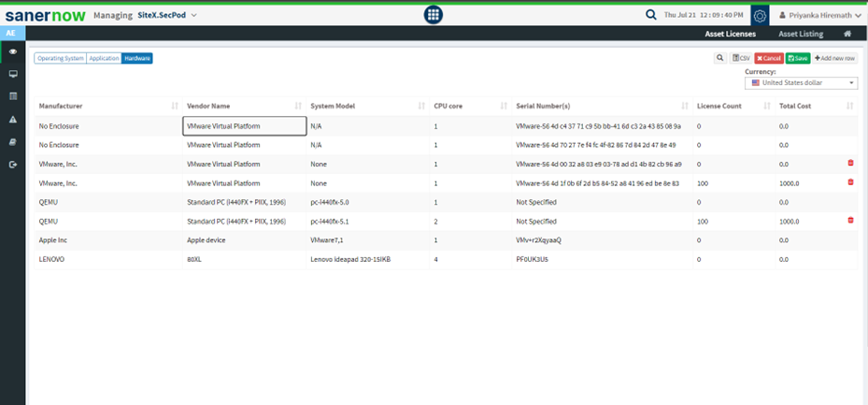Viewport: 868px width, 405px height.
Task: Delete the row with serial ending 96 a9
Action: tap(850, 163)
